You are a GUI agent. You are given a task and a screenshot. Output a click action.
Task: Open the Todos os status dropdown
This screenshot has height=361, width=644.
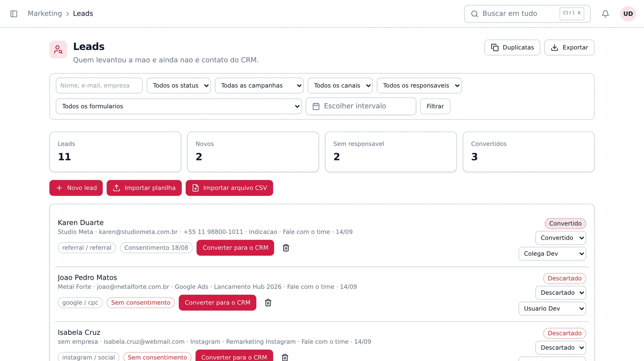[x=179, y=86]
